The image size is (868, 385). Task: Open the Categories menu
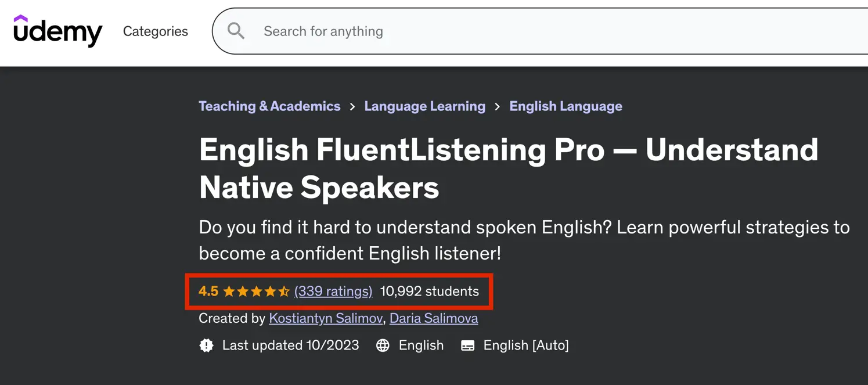156,31
